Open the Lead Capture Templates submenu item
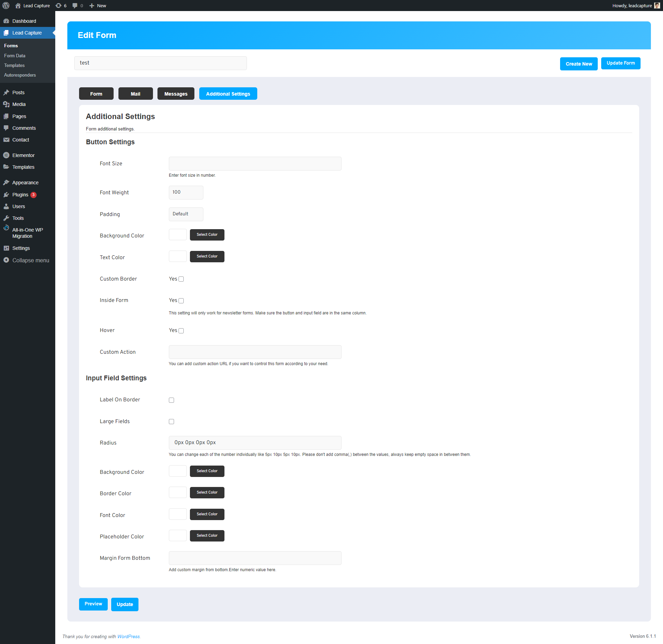 (15, 65)
